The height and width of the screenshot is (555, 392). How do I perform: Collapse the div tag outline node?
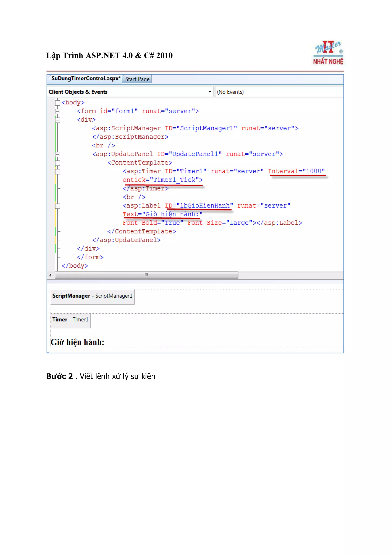coord(57,120)
